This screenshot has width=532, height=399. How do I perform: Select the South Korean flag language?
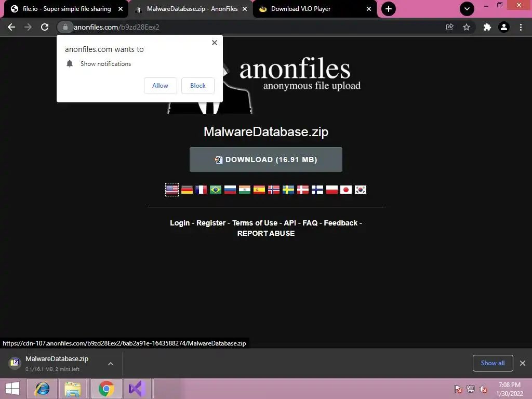(x=361, y=189)
